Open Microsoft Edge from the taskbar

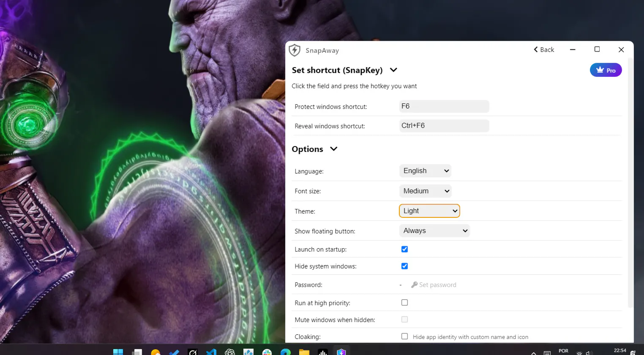(x=286, y=352)
